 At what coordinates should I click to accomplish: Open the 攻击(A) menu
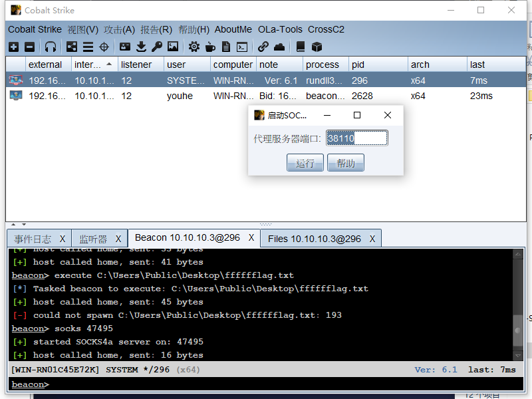click(x=120, y=29)
